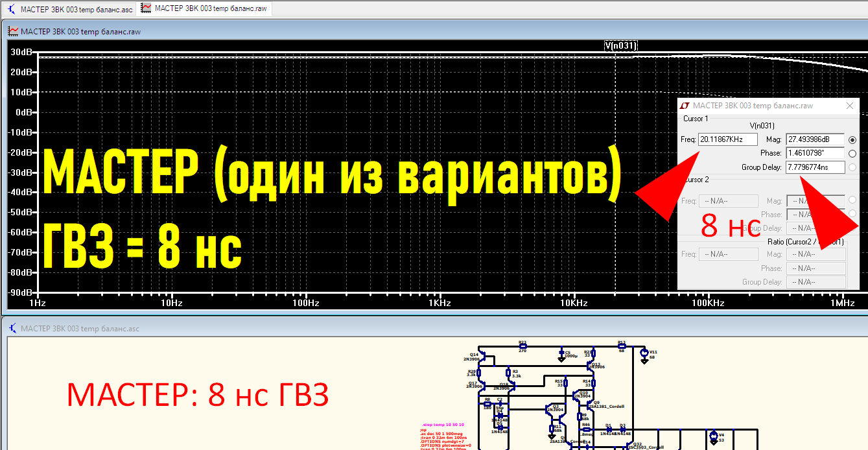868x450 pixels.
Task: Select the V11 voltage source symbol
Action: [x=644, y=353]
